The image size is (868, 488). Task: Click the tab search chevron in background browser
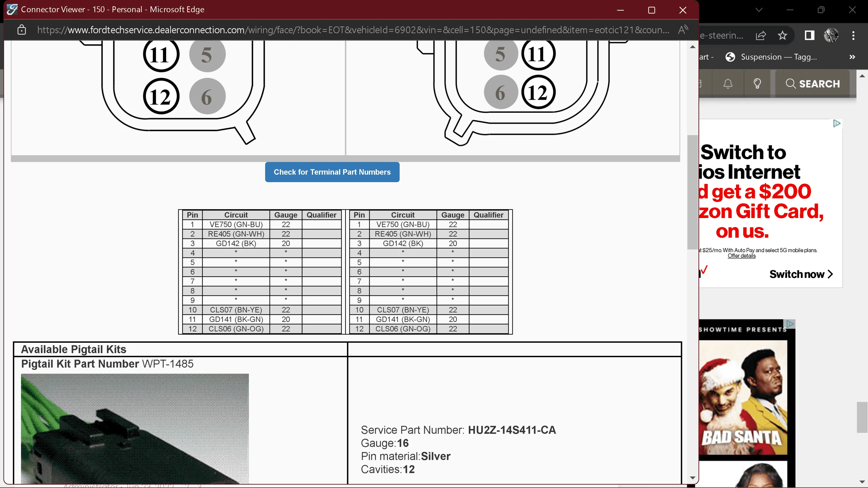click(759, 10)
